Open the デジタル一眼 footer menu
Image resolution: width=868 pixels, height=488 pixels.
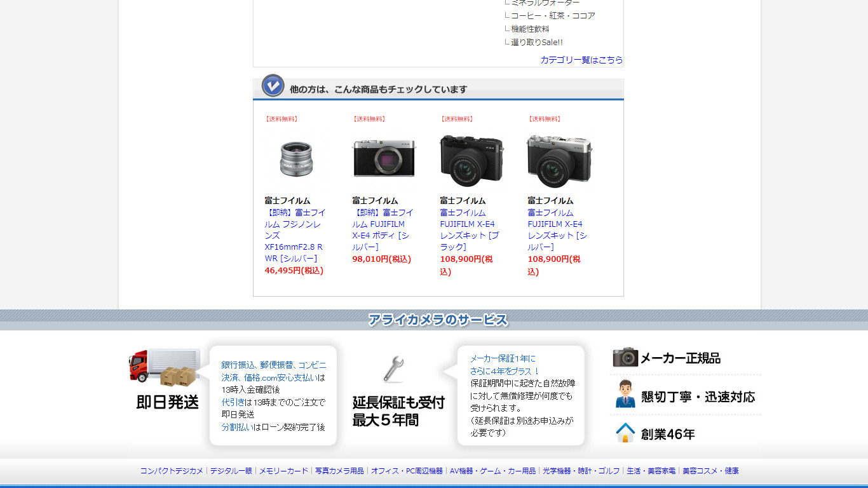pos(231,471)
